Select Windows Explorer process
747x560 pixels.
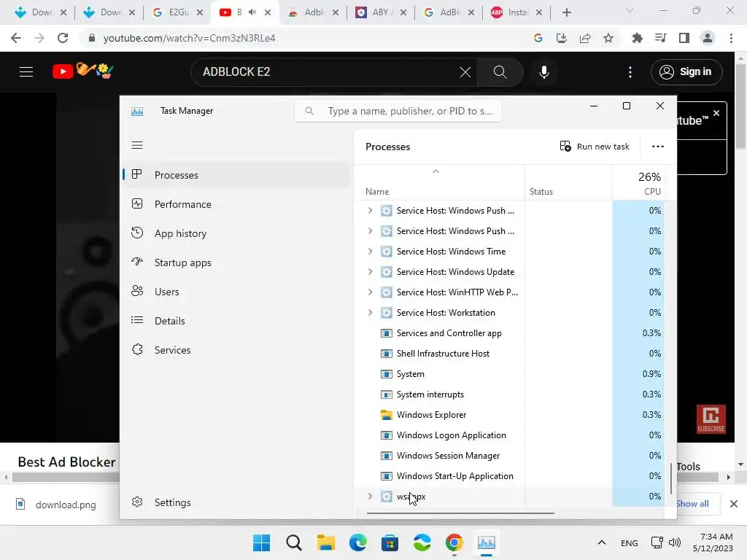[x=510, y=415]
